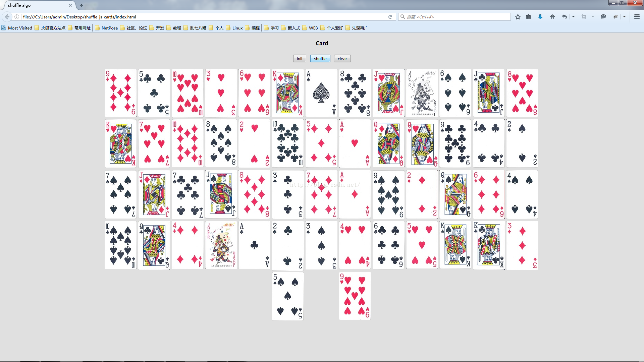Open the Most Visited bookmarks menu
The height and width of the screenshot is (362, 644).
coord(17,28)
